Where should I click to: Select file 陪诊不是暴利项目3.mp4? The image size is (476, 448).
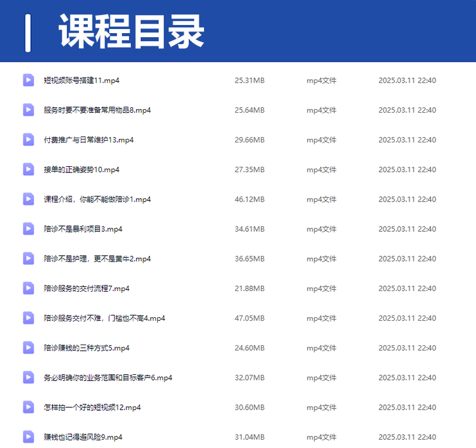click(83, 229)
